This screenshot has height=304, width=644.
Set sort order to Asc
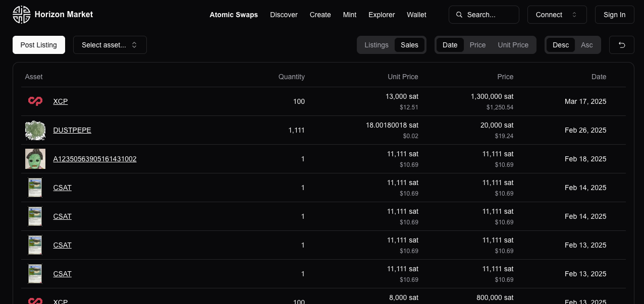587,45
